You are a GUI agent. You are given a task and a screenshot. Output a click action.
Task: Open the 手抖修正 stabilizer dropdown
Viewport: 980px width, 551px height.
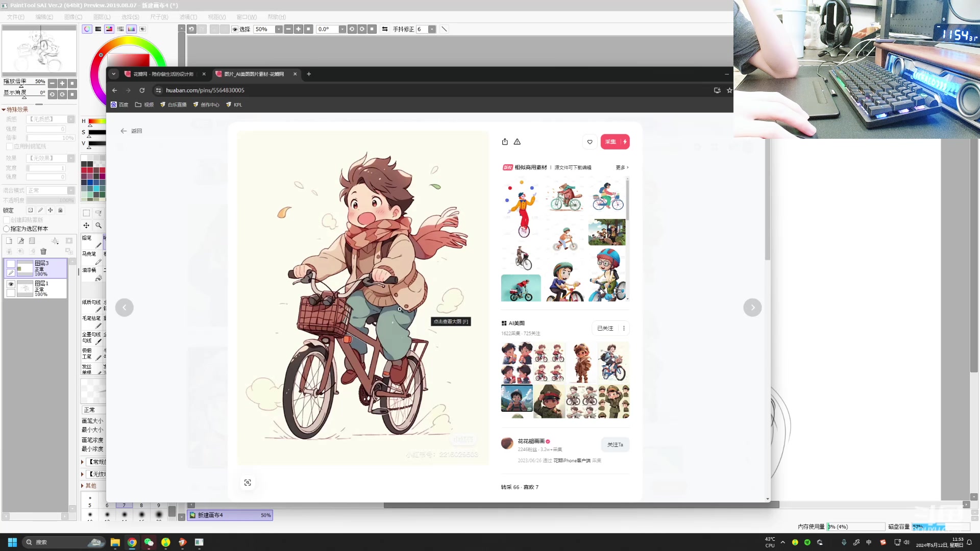(x=432, y=29)
